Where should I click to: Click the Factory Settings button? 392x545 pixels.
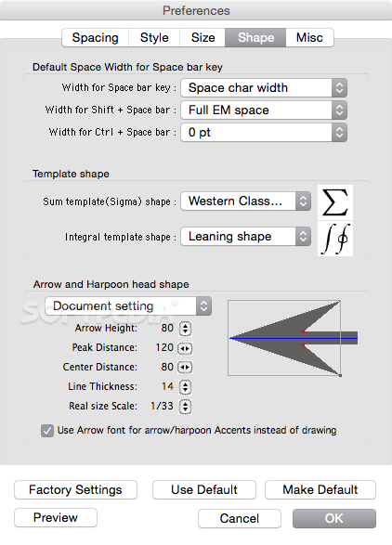point(75,489)
